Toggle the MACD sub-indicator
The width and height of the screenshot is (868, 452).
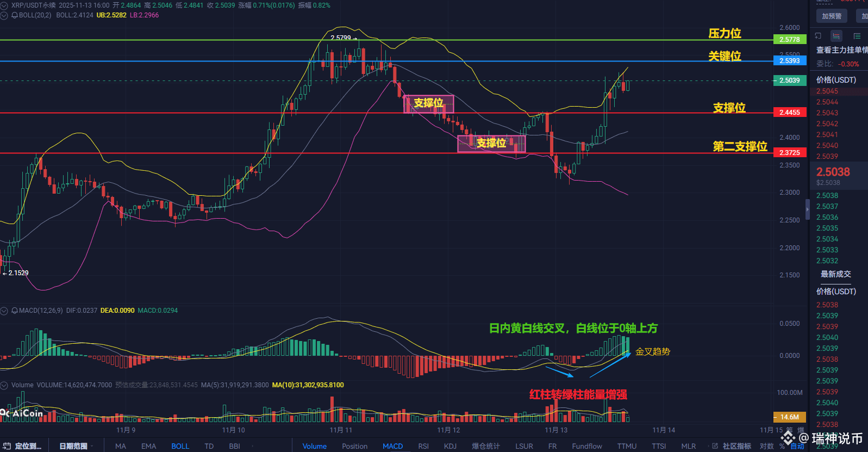point(393,446)
